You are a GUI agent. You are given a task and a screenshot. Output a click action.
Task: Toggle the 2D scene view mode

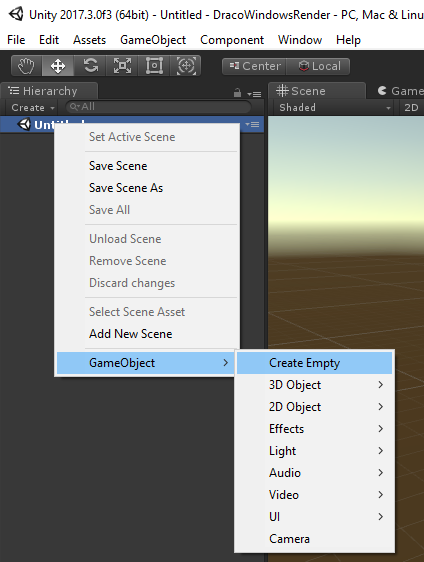click(411, 108)
